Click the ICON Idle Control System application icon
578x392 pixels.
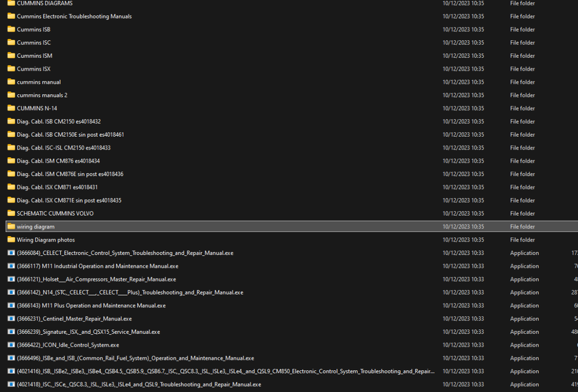click(10, 345)
